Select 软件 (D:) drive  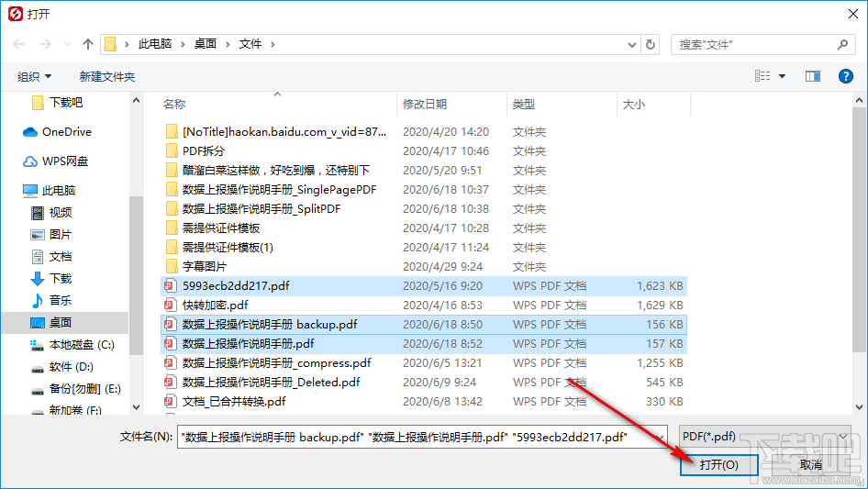[62, 367]
